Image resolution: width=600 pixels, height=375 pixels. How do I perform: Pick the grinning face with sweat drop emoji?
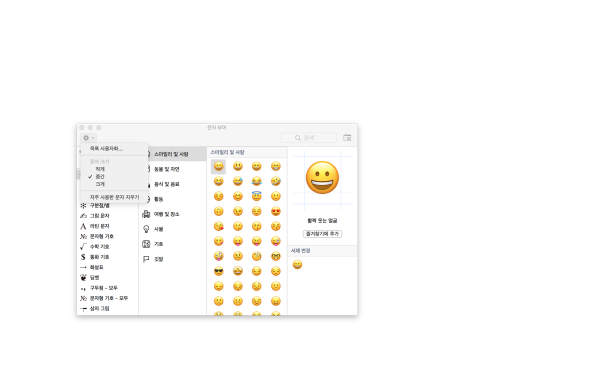pos(238,181)
